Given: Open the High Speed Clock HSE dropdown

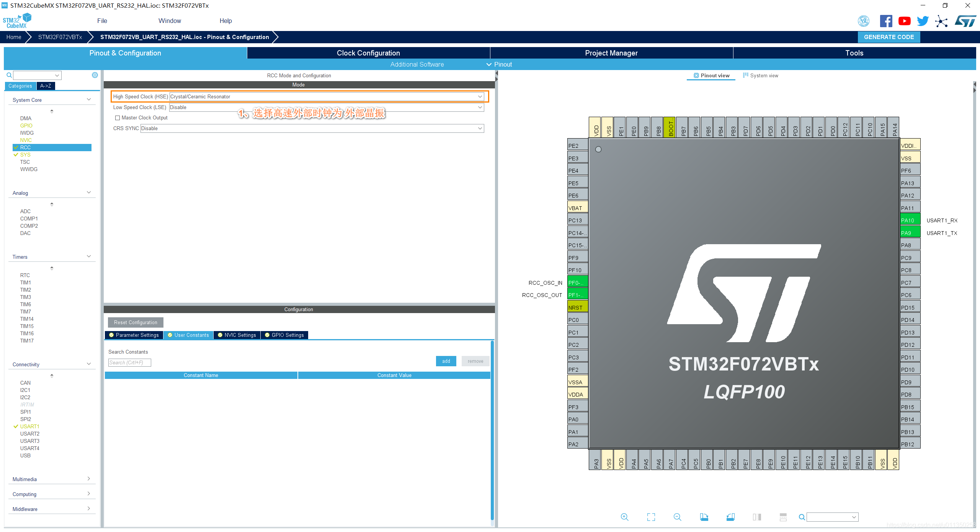Looking at the screenshot, I should coord(327,96).
